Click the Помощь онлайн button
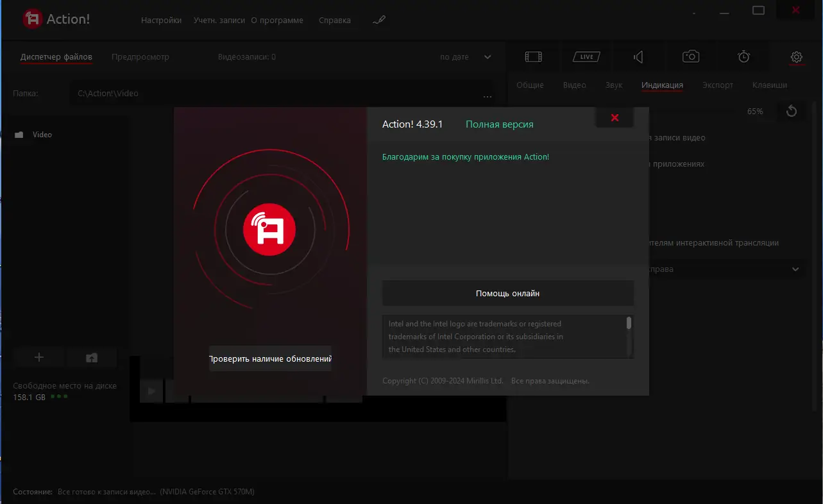This screenshot has height=504, width=823. pos(508,293)
